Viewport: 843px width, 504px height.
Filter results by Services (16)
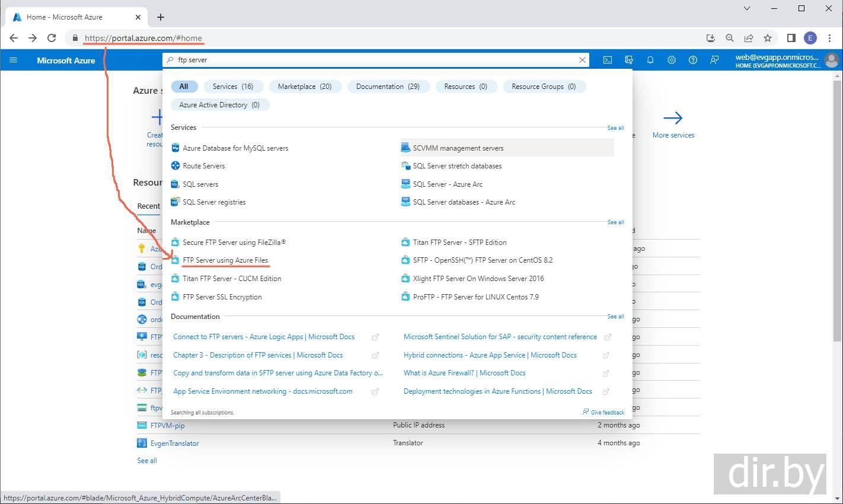232,87
